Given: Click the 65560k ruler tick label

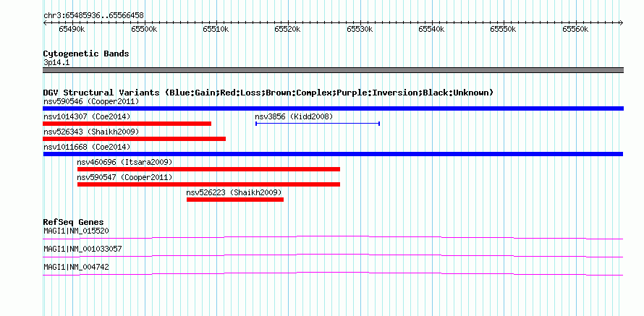Looking at the screenshot, I should (x=575, y=30).
